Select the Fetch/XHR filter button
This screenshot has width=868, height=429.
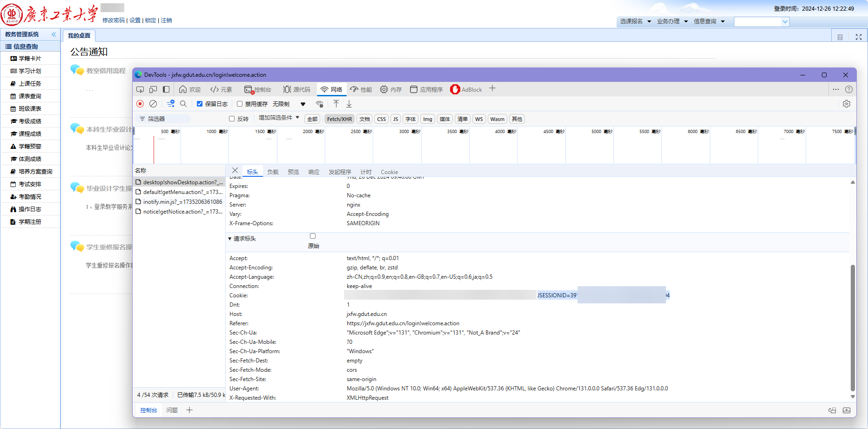coord(339,119)
